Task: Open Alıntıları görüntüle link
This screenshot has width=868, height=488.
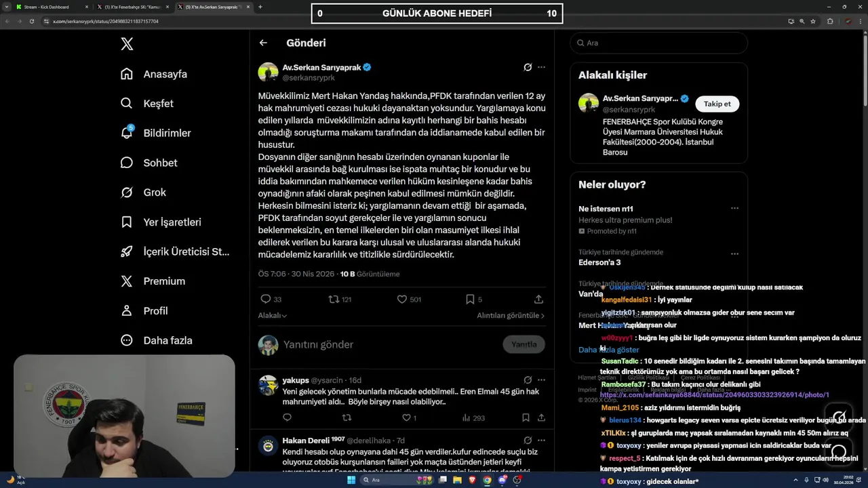Action: pos(511,315)
